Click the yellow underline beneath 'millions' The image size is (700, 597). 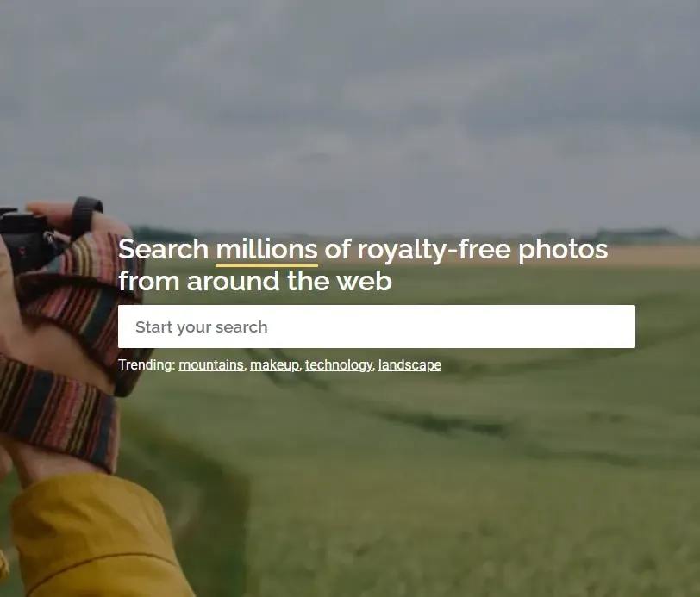click(266, 266)
